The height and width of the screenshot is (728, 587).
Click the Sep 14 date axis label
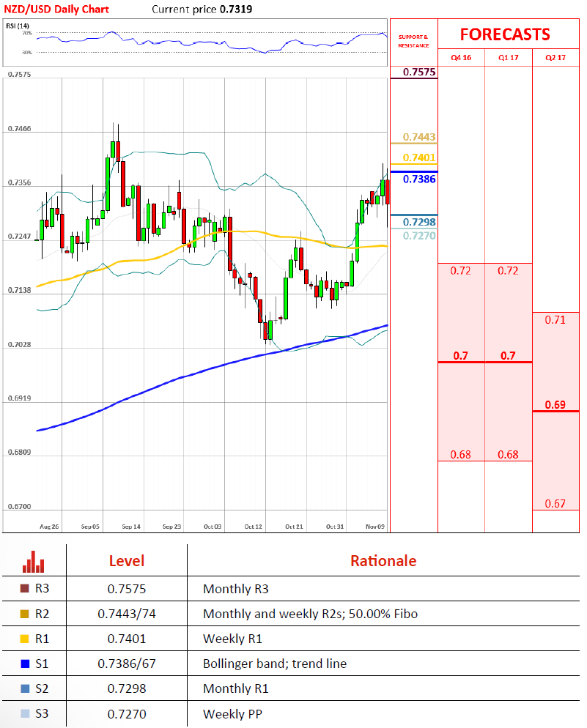pyautogui.click(x=131, y=527)
